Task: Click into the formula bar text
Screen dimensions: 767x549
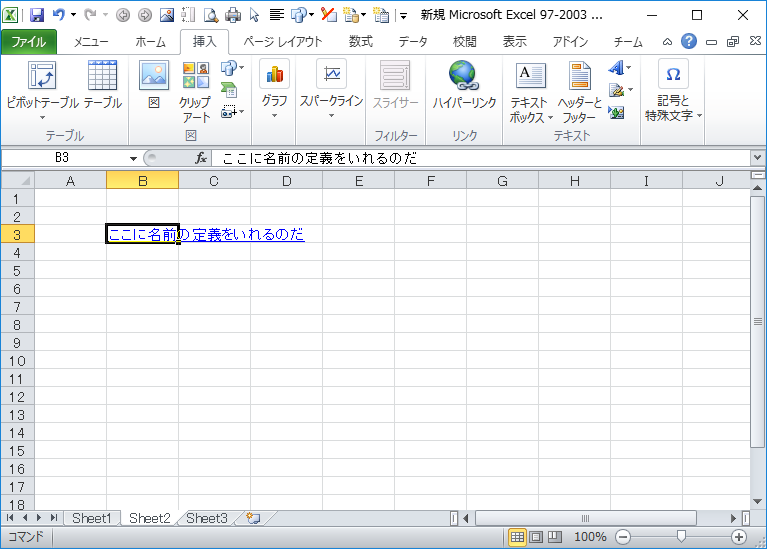Action: 320,159
